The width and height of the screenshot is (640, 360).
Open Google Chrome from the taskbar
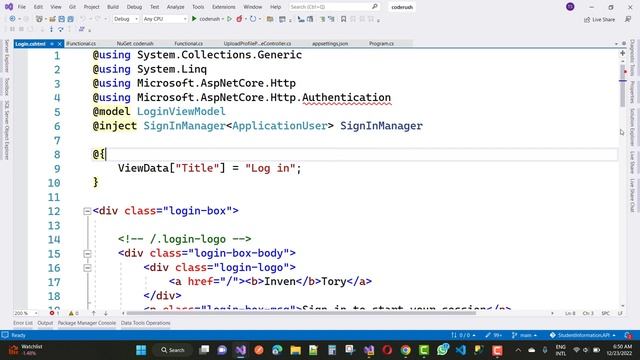pos(405,350)
